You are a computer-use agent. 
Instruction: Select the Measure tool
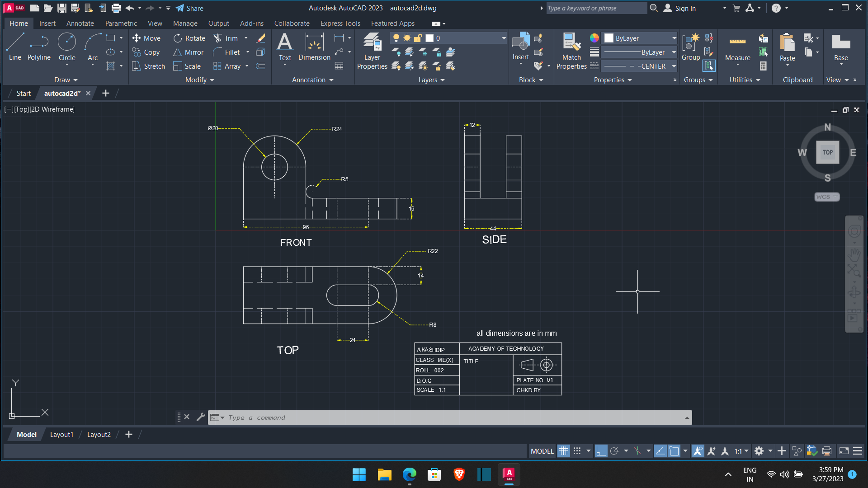click(737, 50)
